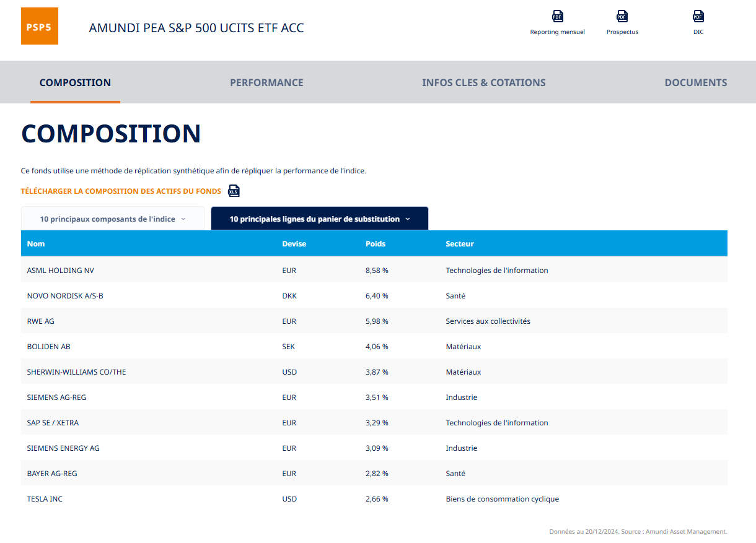Click the Données au 20/12/2024 source note
The width and height of the screenshot is (756, 543).
coord(638,531)
